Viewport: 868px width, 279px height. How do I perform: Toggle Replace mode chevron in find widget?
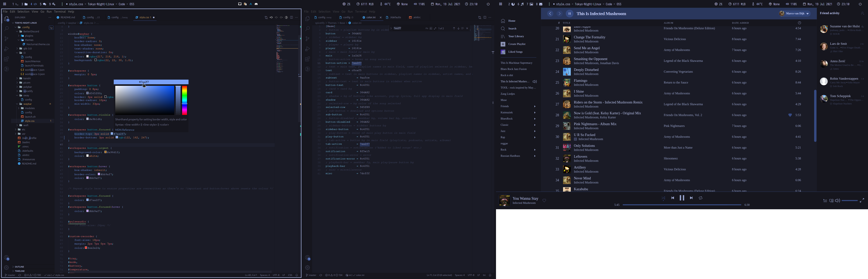[391, 28]
